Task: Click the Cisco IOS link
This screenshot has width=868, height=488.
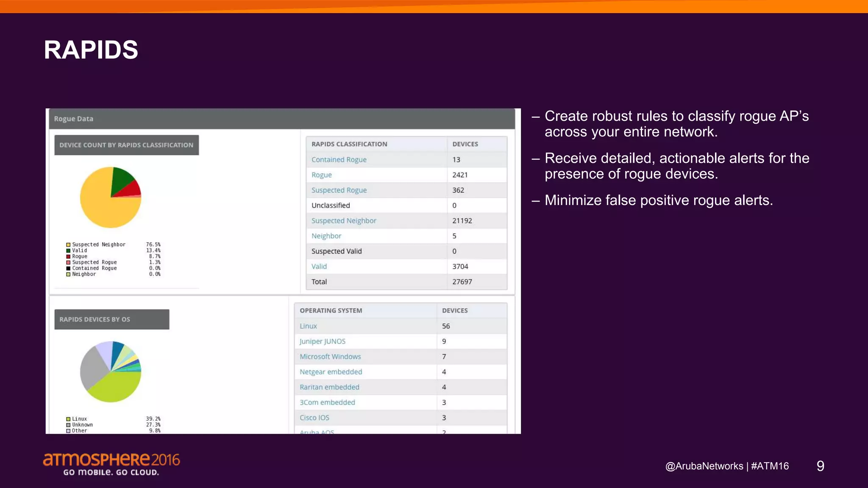Action: click(314, 418)
